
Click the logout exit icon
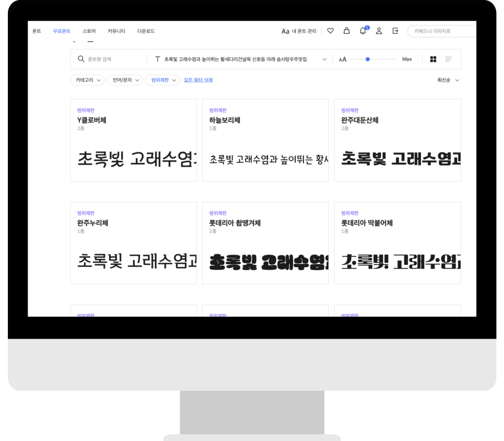pos(395,31)
